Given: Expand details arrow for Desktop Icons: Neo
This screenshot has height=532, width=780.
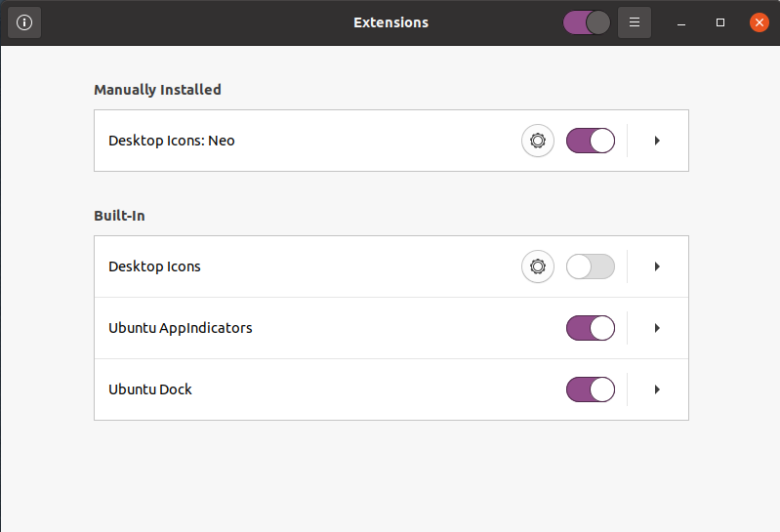Looking at the screenshot, I should pos(657,141).
